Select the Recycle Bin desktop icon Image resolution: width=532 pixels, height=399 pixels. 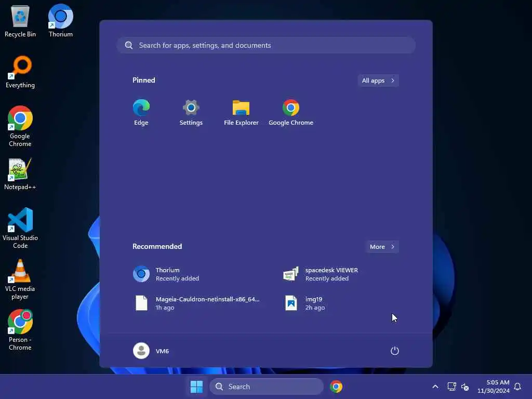point(20,21)
